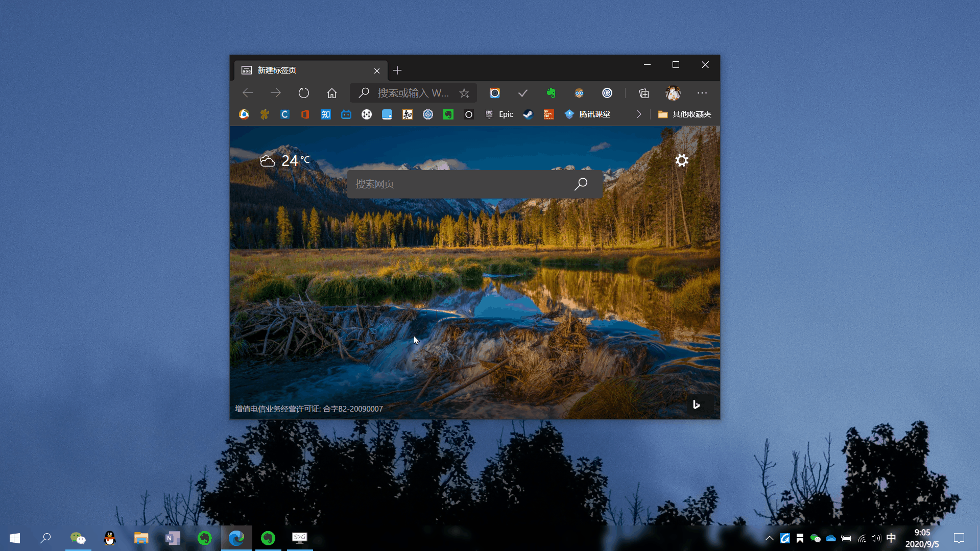Viewport: 980px width, 551px height.
Task: Click the checkmark extension icon
Action: tap(522, 93)
